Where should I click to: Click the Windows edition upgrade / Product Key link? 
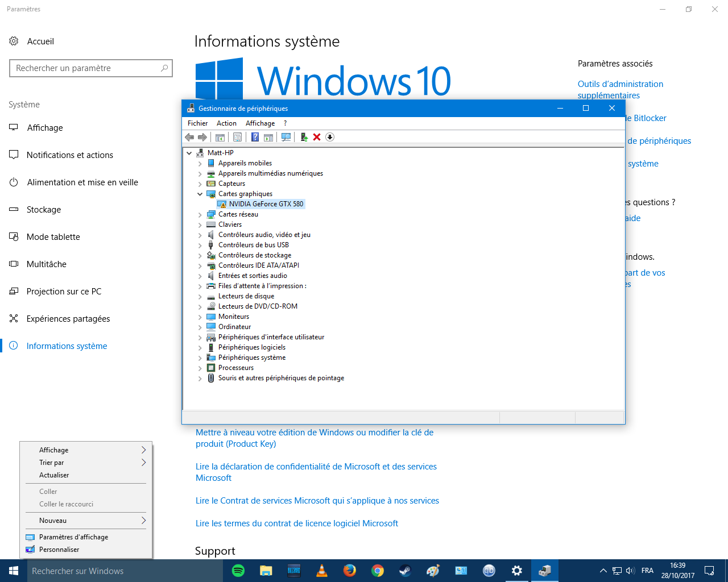pos(315,438)
